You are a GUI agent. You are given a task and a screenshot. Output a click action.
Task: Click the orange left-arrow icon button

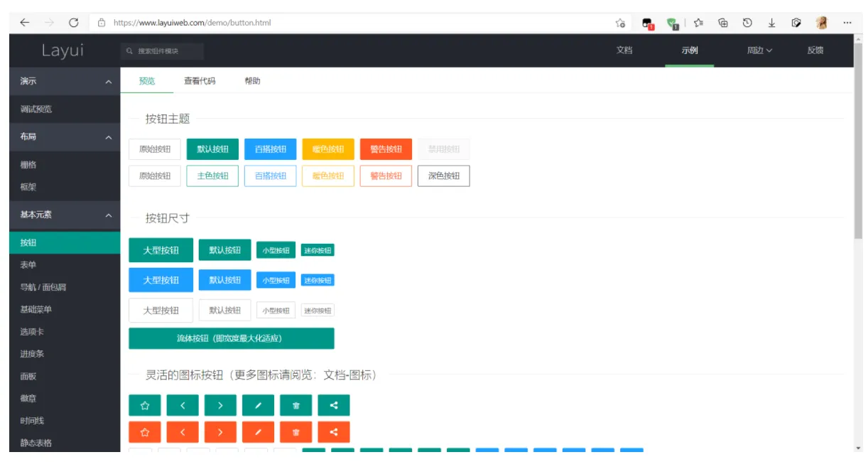(x=183, y=431)
